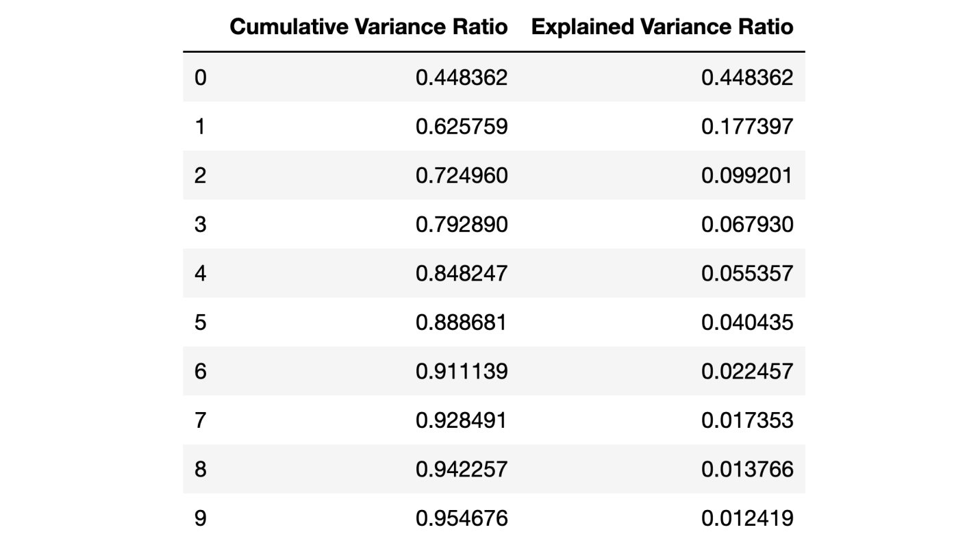
Task: Select cumulative value 0.911139
Action: [462, 372]
